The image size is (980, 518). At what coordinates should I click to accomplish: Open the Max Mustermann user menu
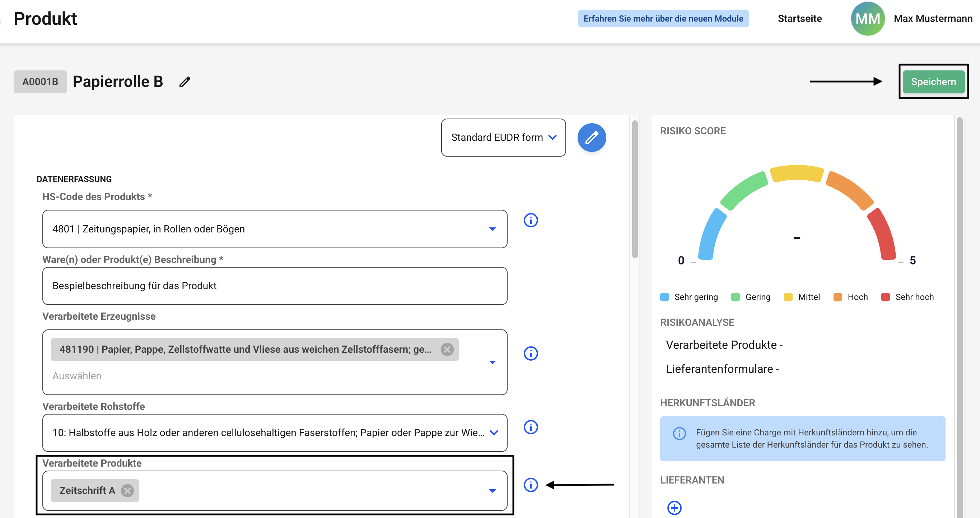[x=933, y=18]
